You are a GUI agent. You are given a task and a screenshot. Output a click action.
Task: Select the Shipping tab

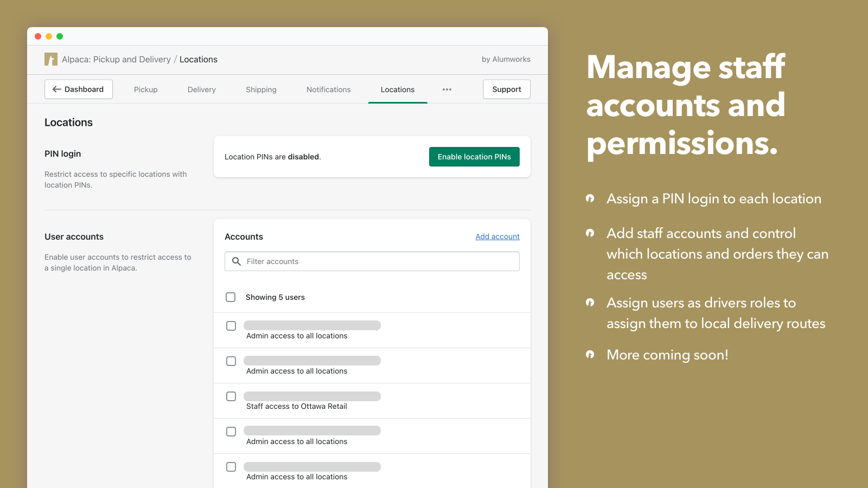pos(261,89)
